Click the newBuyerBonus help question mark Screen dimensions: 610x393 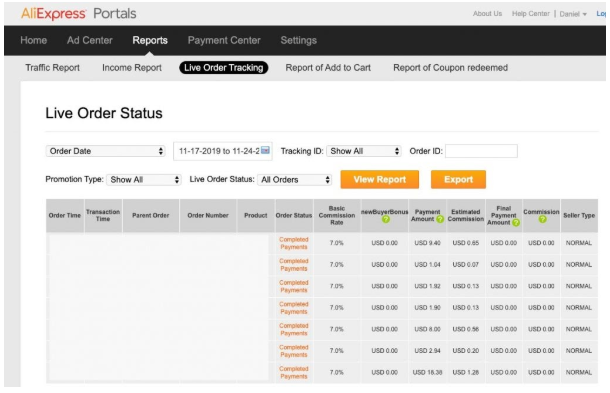pos(385,219)
